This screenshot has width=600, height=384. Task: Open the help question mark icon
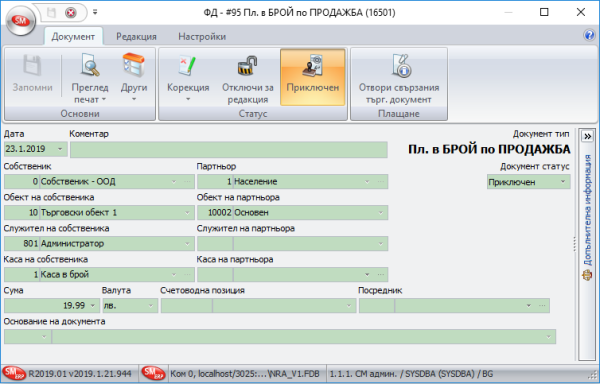tap(589, 36)
